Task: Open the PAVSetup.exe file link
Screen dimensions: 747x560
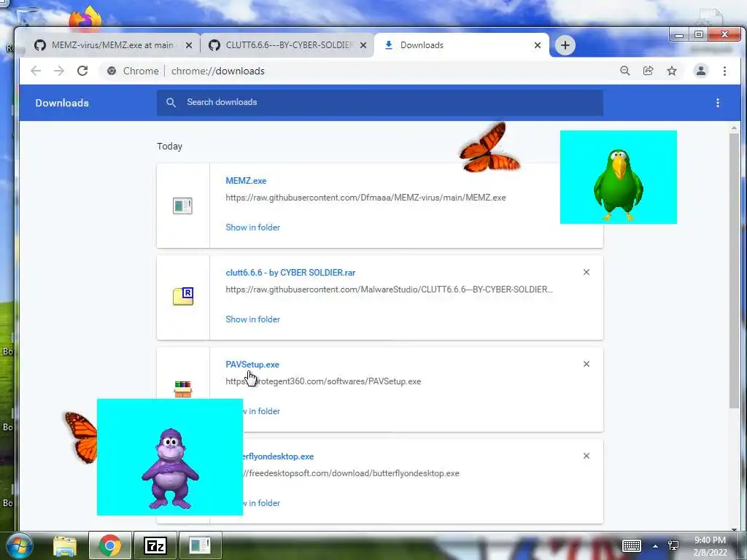Action: 252,365
